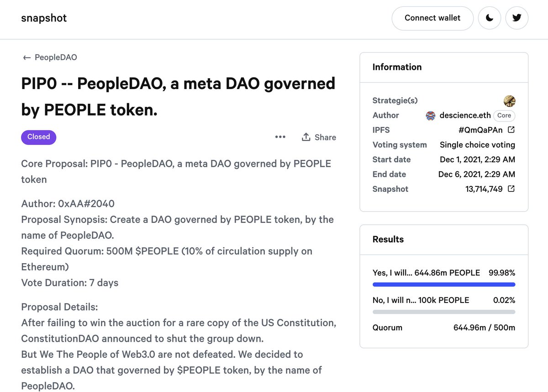
Task: Click the back arrow to PeopleDAO
Action: pos(26,57)
